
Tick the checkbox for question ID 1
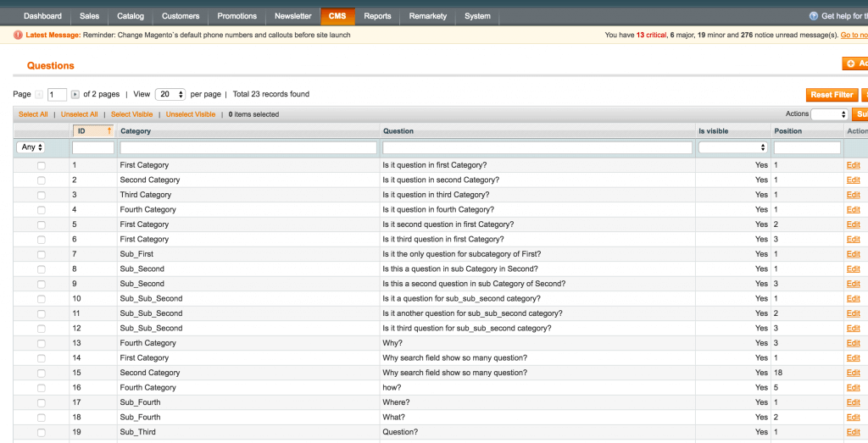point(42,166)
